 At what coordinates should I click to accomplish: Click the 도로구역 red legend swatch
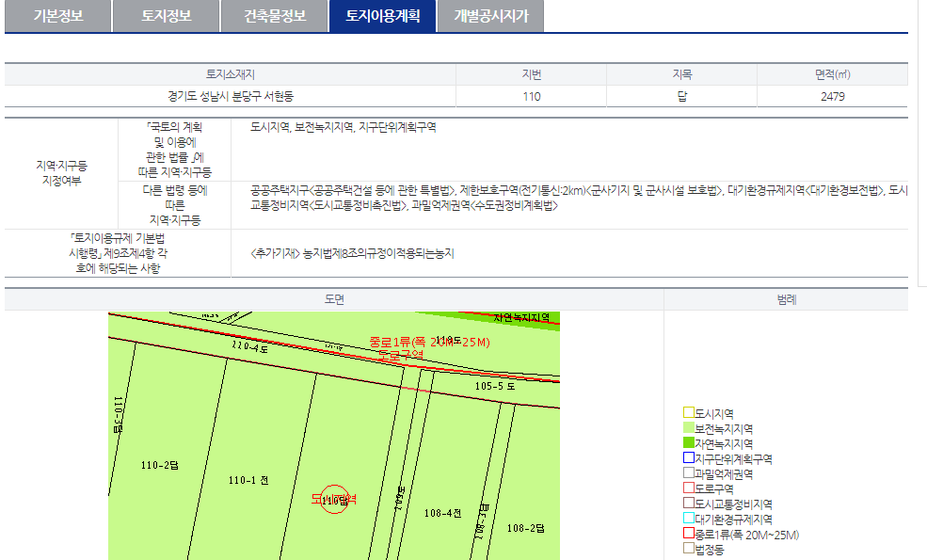(688, 488)
